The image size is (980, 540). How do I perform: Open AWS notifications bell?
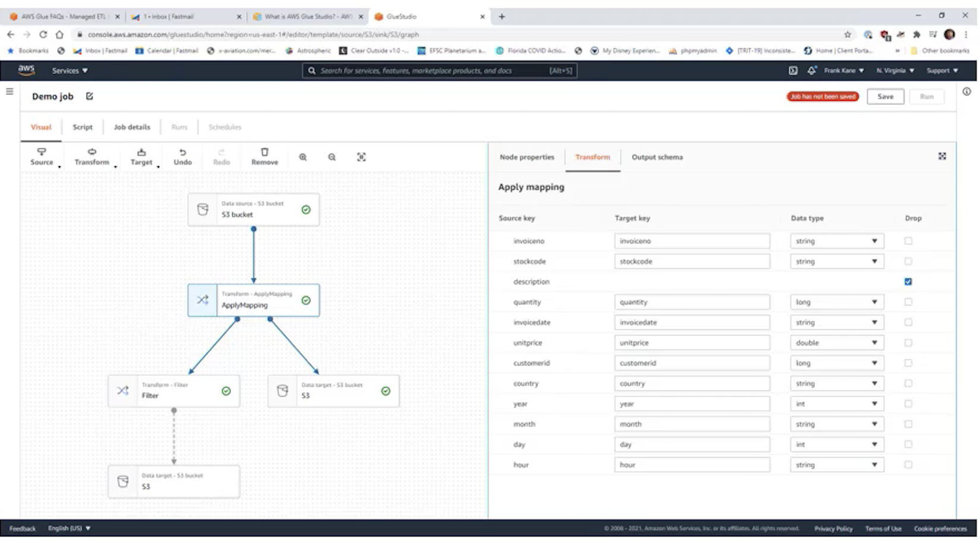pyautogui.click(x=811, y=71)
